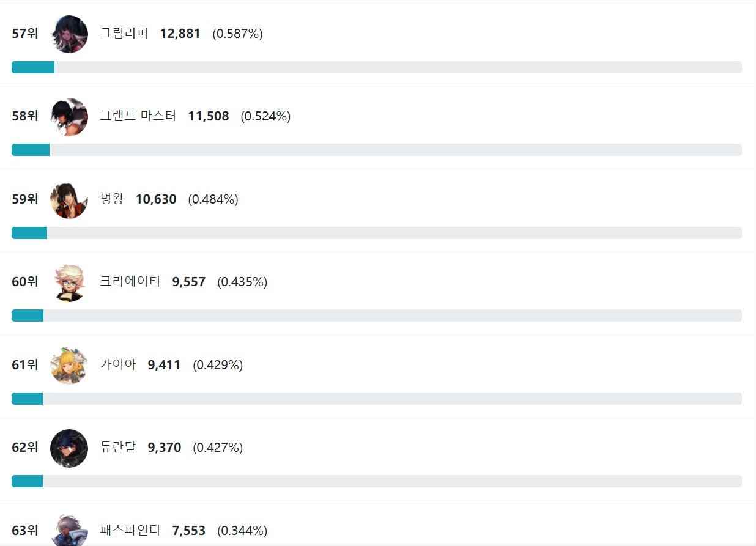Click the 패스파인더 class name
The height and width of the screenshot is (546, 756).
tap(130, 530)
